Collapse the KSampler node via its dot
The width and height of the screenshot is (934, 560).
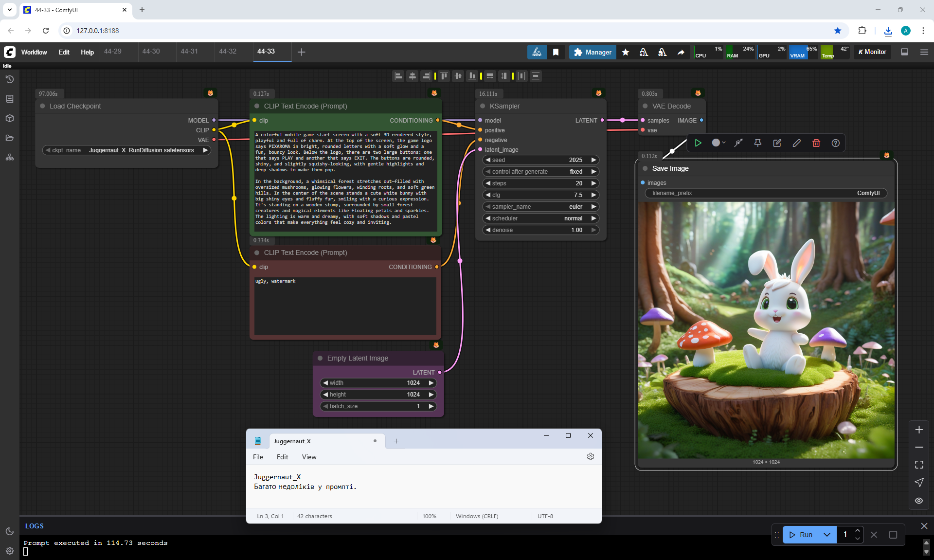[x=483, y=106]
